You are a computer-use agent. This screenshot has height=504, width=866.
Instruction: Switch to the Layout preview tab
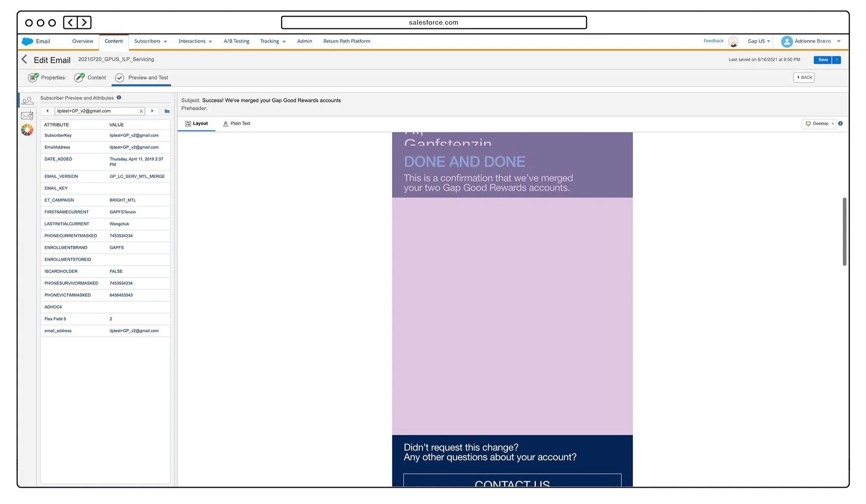tap(196, 124)
